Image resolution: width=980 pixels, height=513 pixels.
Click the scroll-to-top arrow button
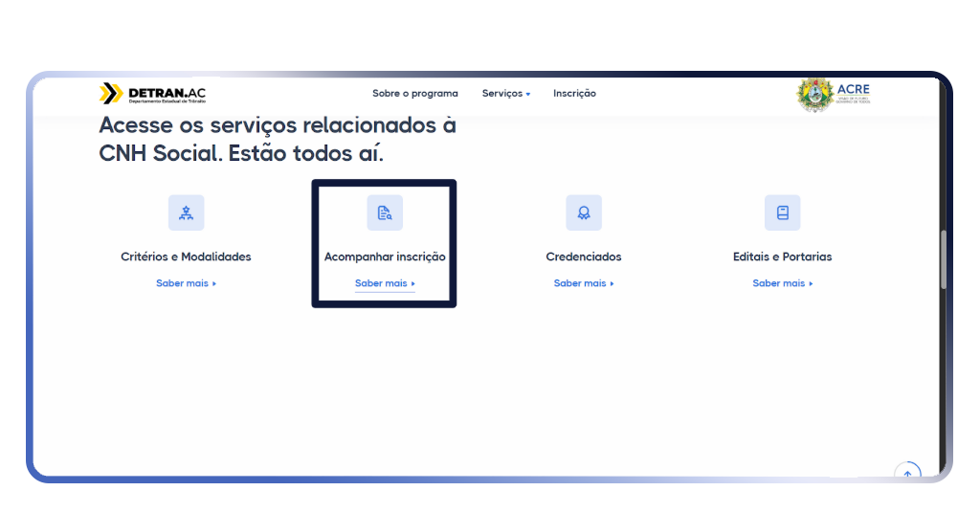(x=907, y=472)
